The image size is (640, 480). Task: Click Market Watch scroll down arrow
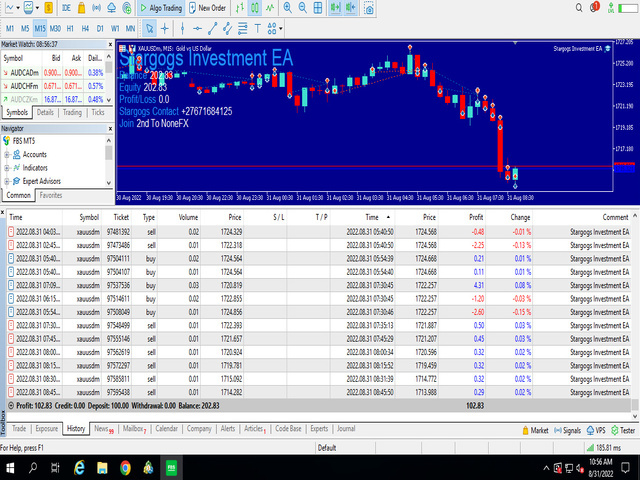pyautogui.click(x=109, y=100)
